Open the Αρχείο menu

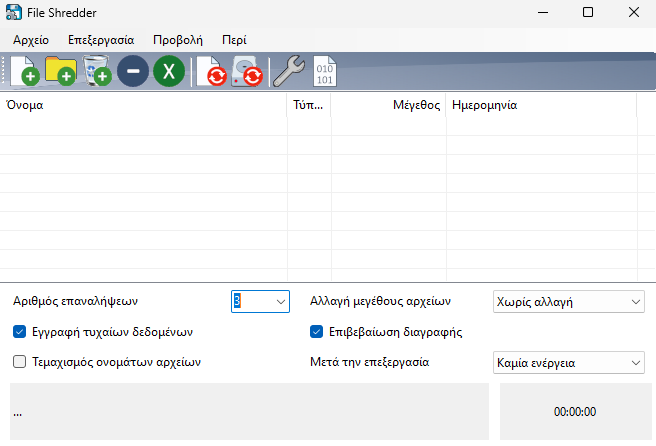point(31,40)
